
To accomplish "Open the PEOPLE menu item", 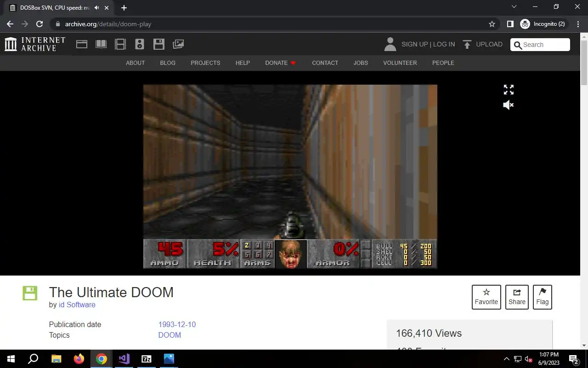I will coord(443,63).
